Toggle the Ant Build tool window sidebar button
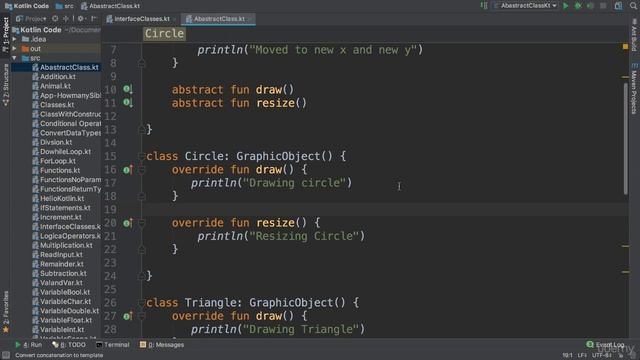This screenshot has height=360, width=640. pyautogui.click(x=634, y=35)
